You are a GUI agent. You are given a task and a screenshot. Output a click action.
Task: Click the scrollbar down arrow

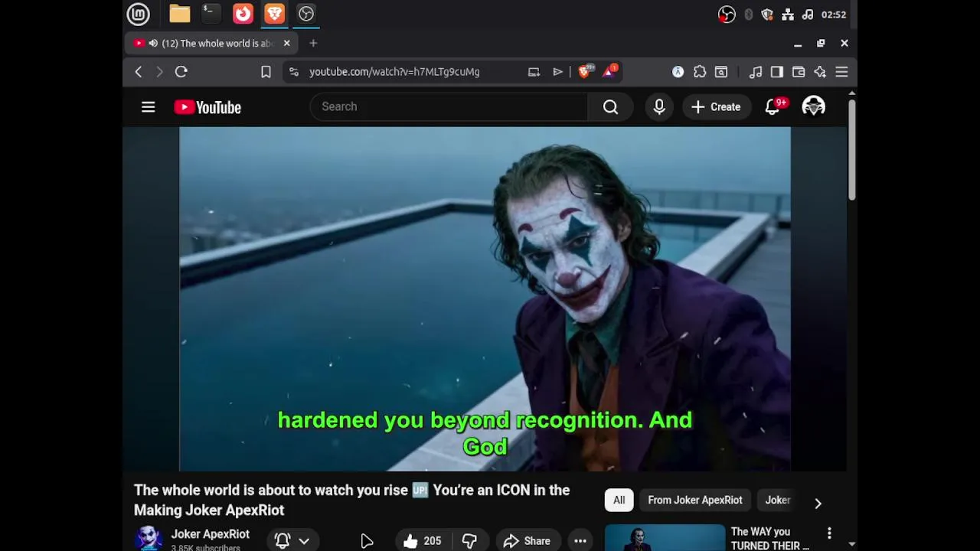click(851, 544)
